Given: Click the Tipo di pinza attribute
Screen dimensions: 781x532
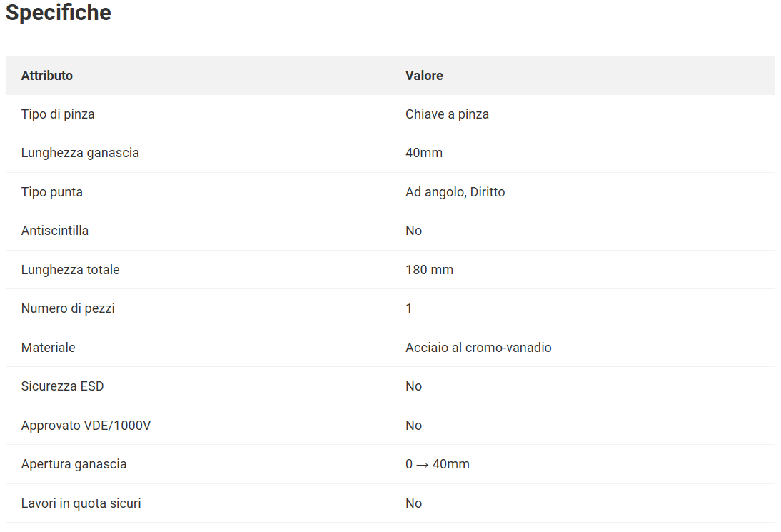Looking at the screenshot, I should 58,114.
